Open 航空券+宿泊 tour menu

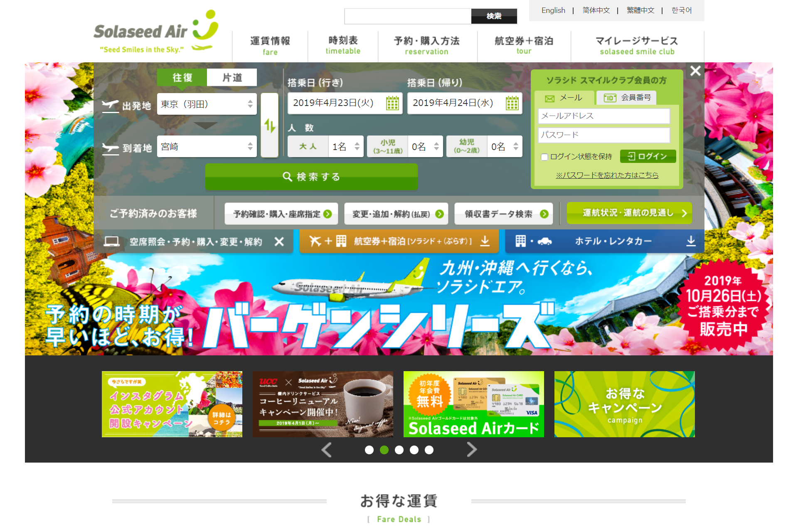pos(524,46)
